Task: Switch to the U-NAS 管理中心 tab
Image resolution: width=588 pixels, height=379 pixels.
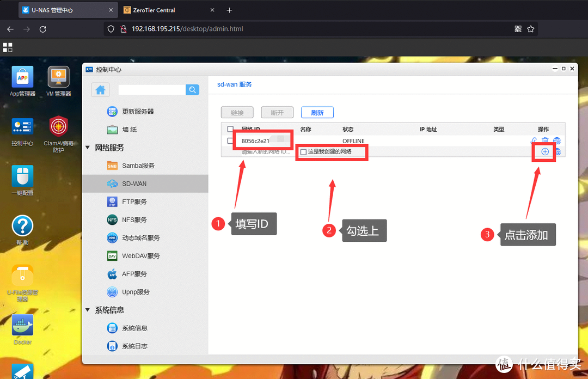Action: tap(52, 9)
